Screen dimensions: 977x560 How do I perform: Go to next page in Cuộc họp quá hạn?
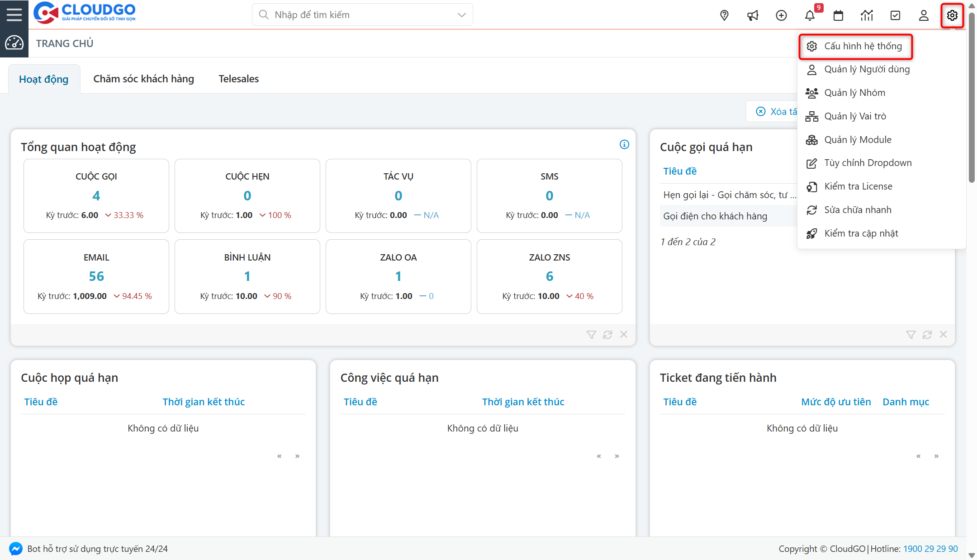click(297, 456)
